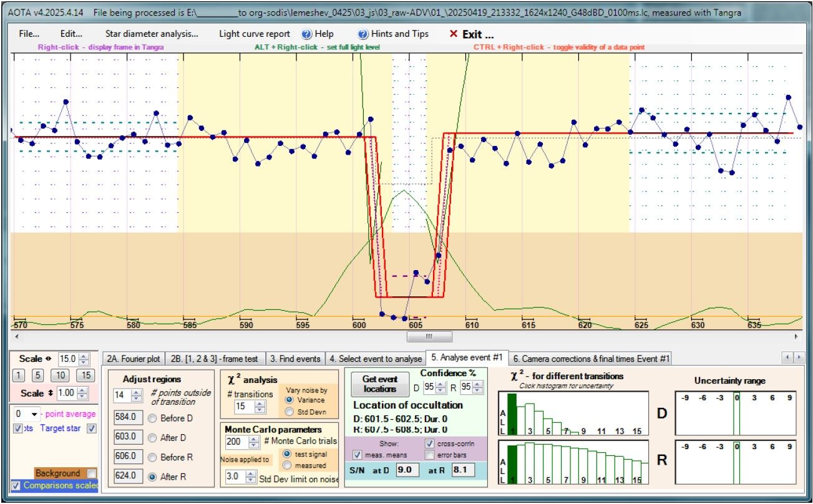Viewport: 813px width, 504px height.
Task: Set horizontal scale preset to 10
Action: coord(60,376)
